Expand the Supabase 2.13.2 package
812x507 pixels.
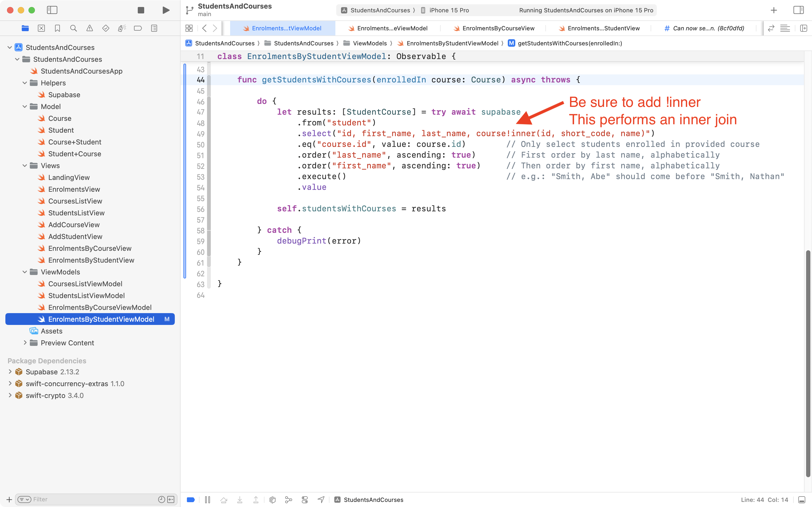point(10,372)
